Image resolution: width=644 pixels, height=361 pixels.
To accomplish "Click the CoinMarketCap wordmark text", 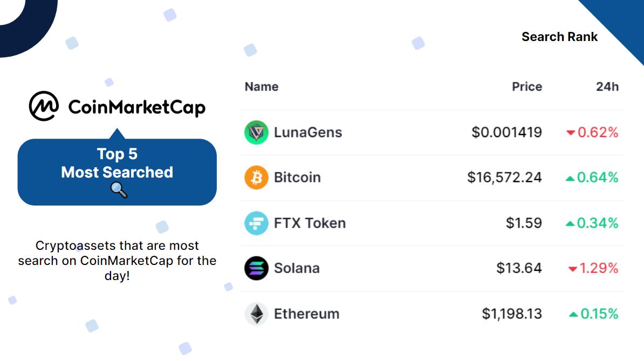I will pos(137,107).
